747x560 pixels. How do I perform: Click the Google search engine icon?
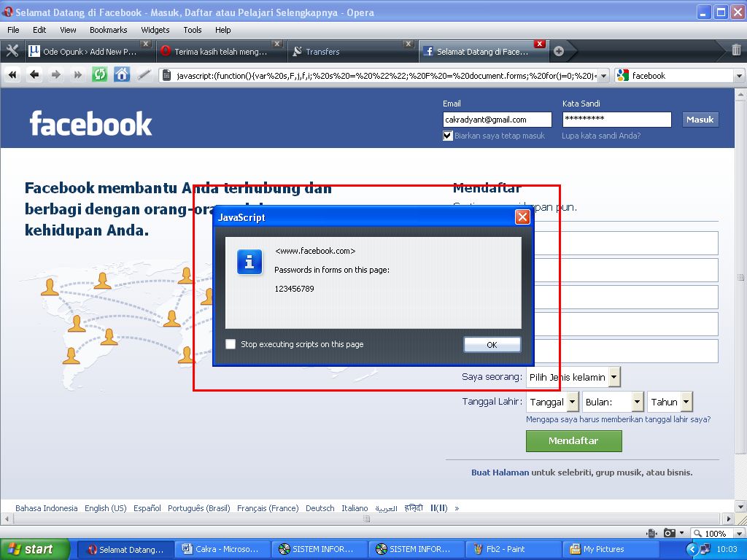pyautogui.click(x=622, y=75)
